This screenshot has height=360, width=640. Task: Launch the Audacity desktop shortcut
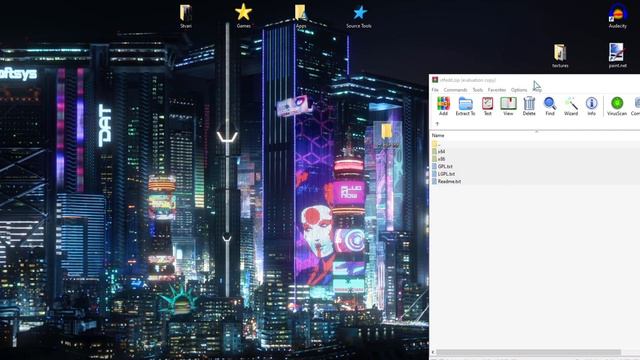[x=618, y=16]
